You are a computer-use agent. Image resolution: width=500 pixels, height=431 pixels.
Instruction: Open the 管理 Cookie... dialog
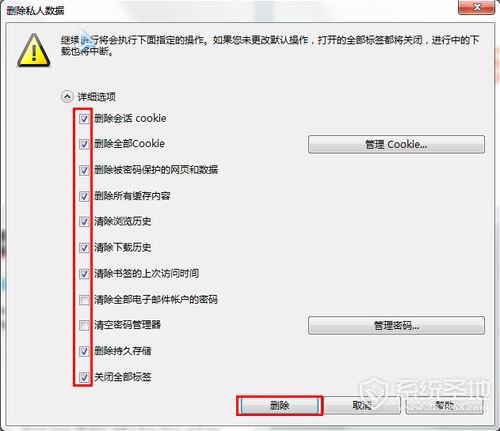click(x=396, y=144)
